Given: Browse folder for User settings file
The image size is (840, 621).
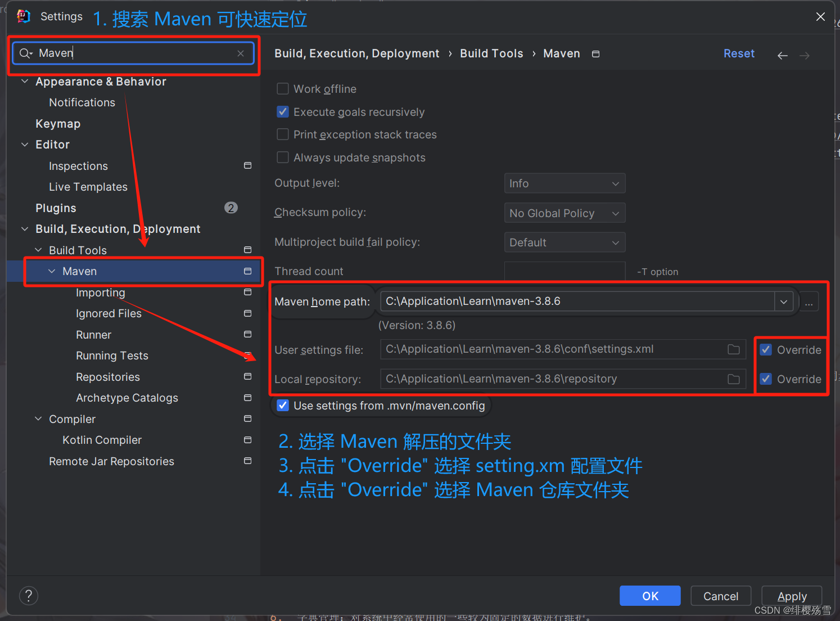Looking at the screenshot, I should [x=734, y=349].
